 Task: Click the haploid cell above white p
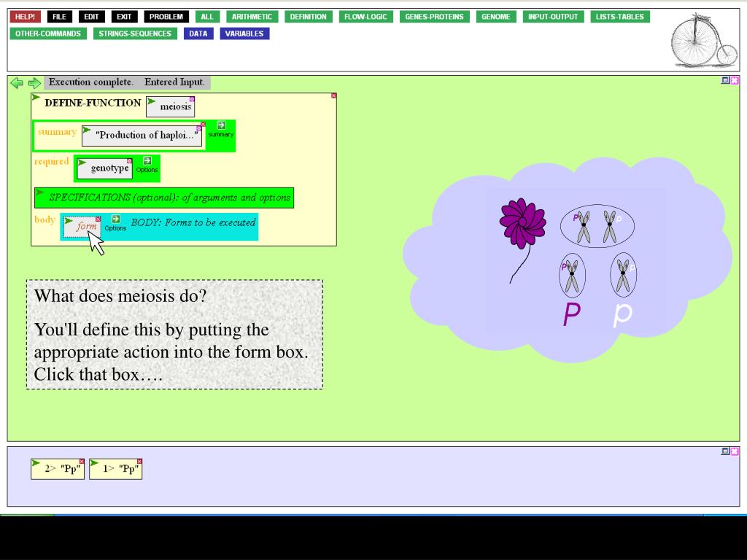(x=623, y=275)
